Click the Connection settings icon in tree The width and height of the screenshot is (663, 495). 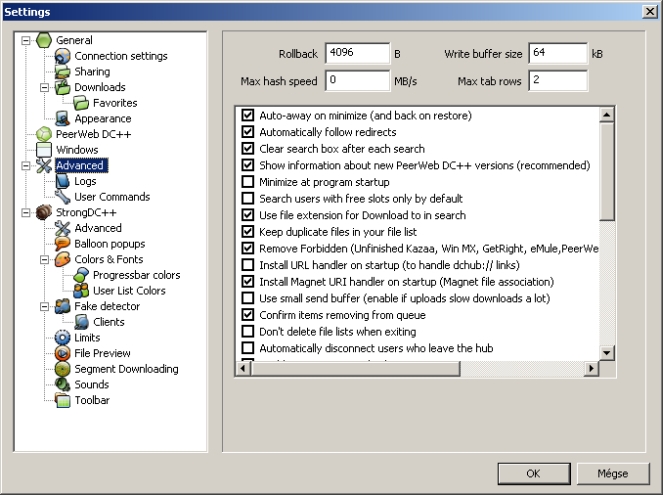pyautogui.click(x=63, y=56)
